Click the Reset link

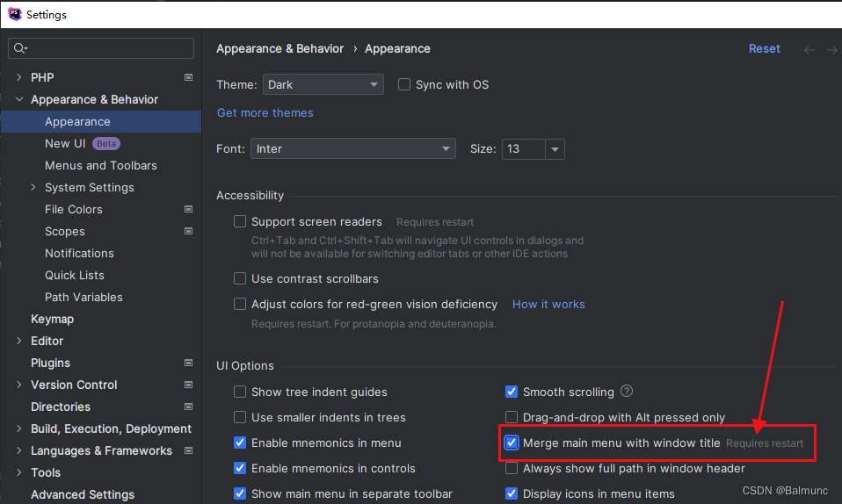click(x=764, y=49)
